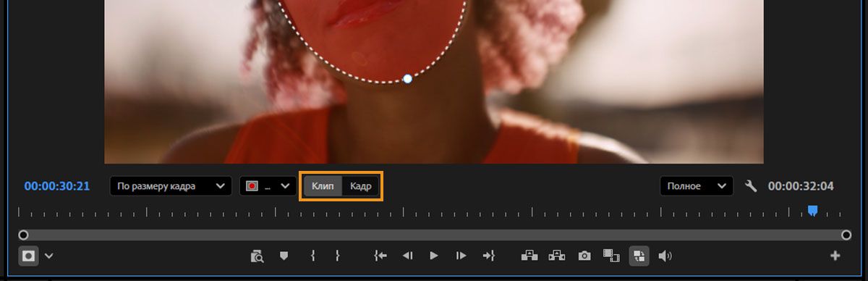Viewport: 868px width, 281px height.
Task: Click the current timecode 00:00:30:21
Action: [x=57, y=186]
